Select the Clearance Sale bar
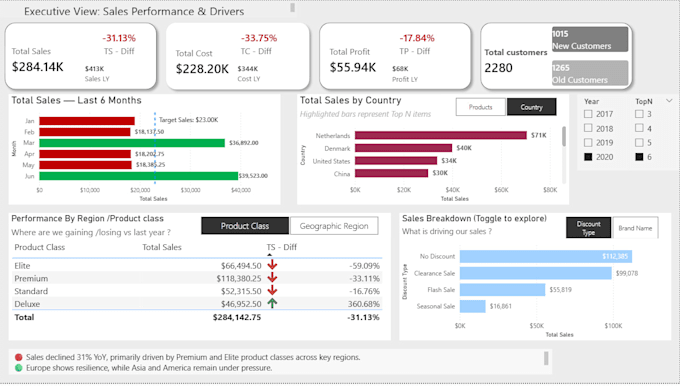Image resolution: width=680 pixels, height=386 pixels. click(536, 273)
